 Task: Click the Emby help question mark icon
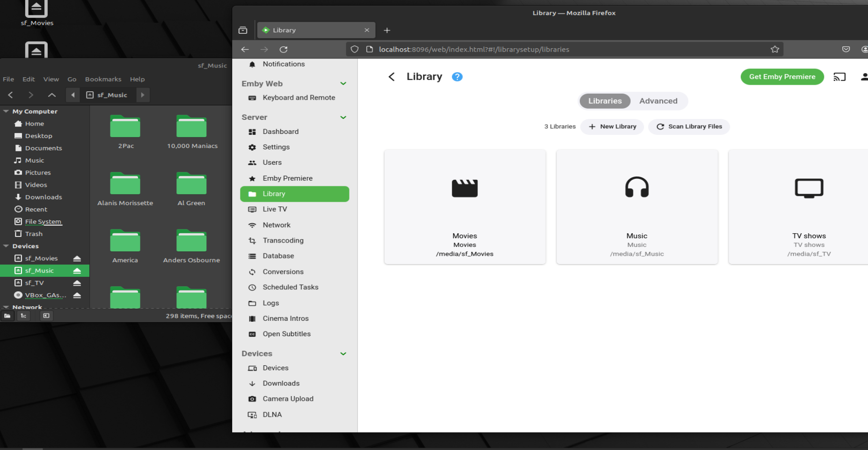click(457, 77)
